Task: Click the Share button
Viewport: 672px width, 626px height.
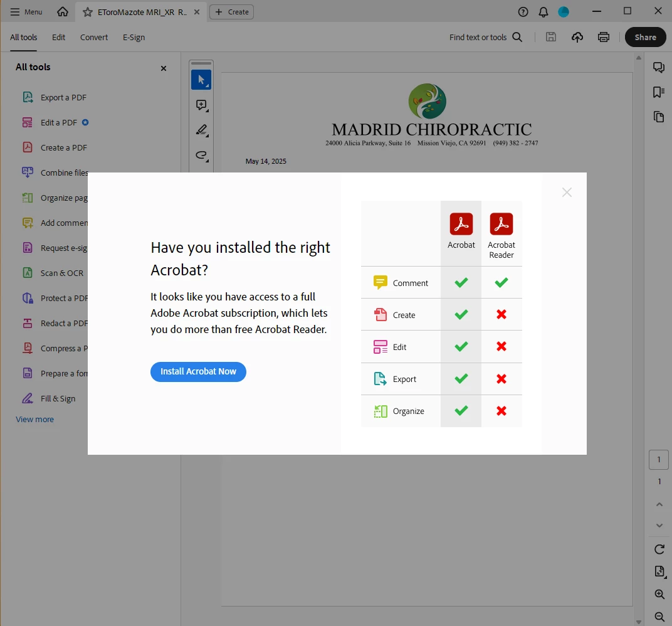Action: pos(645,37)
